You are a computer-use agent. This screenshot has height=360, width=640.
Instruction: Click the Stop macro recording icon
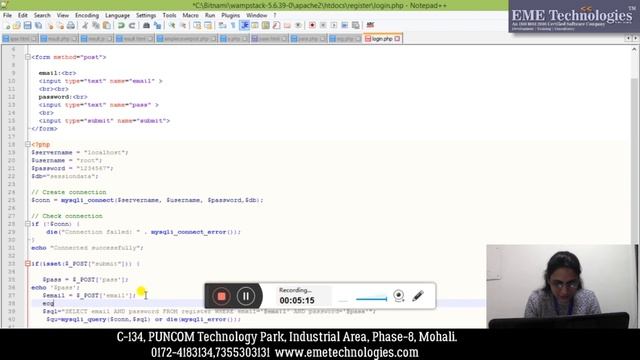click(323, 26)
